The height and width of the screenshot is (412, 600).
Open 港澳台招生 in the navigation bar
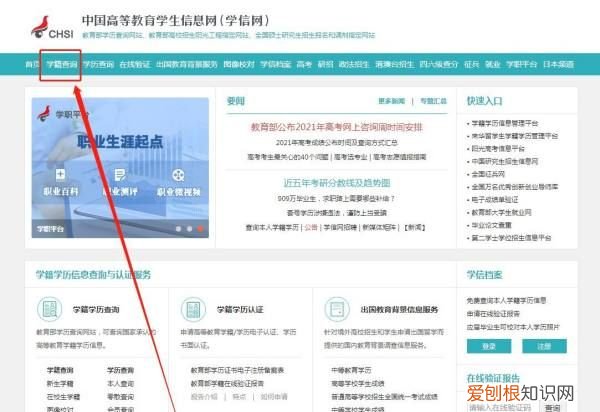[395, 64]
